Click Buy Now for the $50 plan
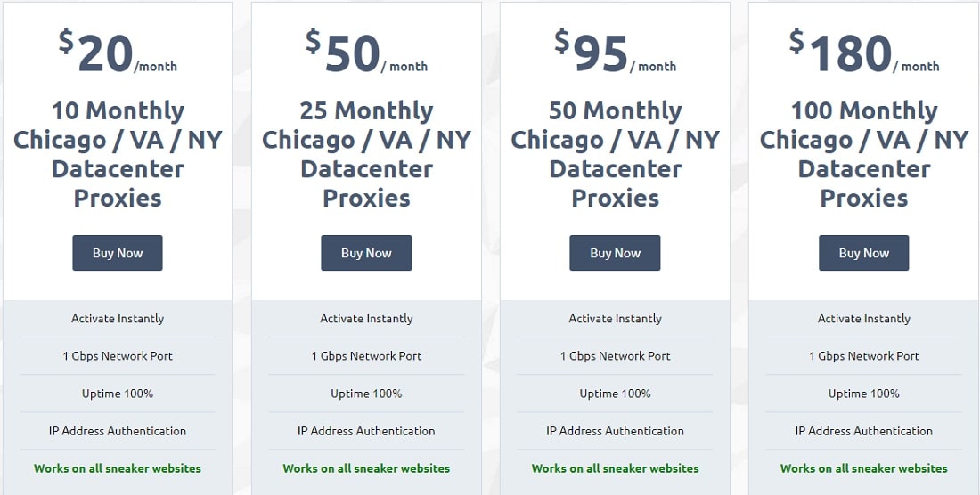 pos(366,253)
